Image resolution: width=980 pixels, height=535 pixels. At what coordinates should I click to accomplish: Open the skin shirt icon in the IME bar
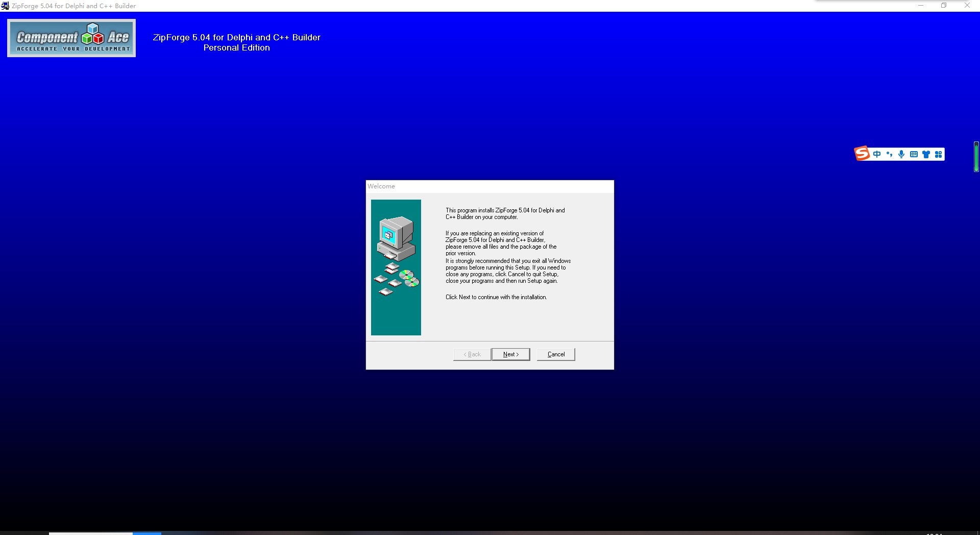[x=926, y=154]
